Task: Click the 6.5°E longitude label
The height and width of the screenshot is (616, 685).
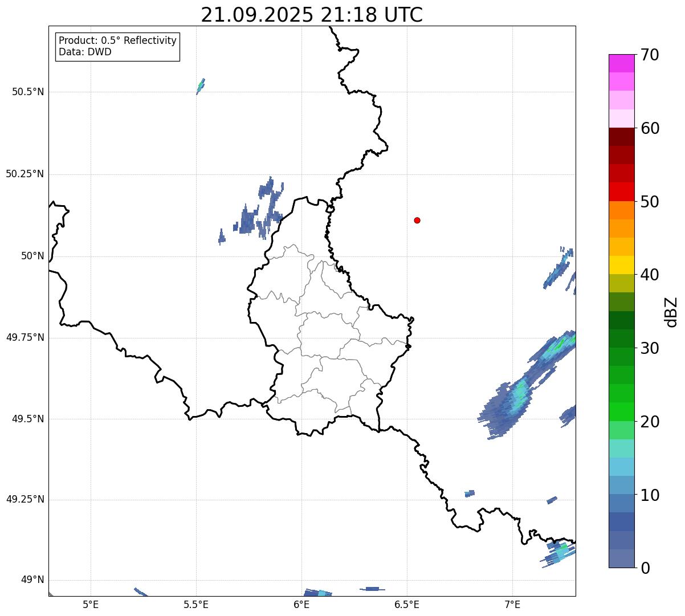Action: 407,605
